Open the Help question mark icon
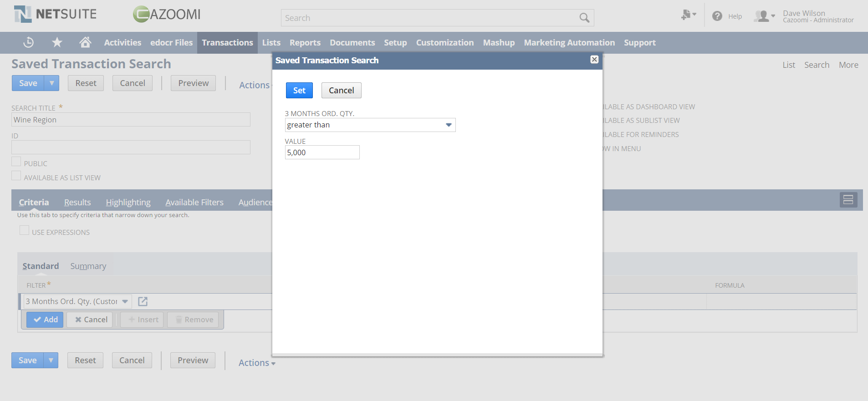868x401 pixels. (x=717, y=16)
